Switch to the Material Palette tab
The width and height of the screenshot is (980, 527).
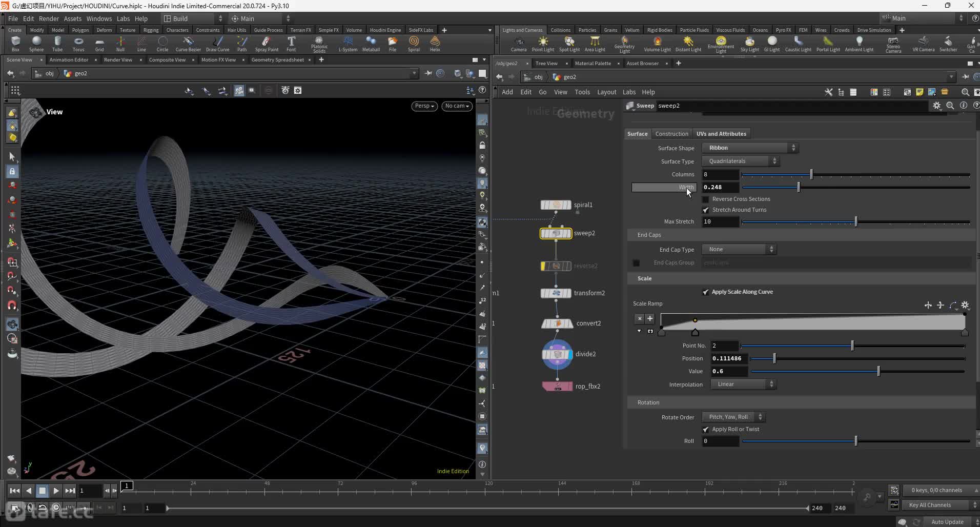coord(593,64)
